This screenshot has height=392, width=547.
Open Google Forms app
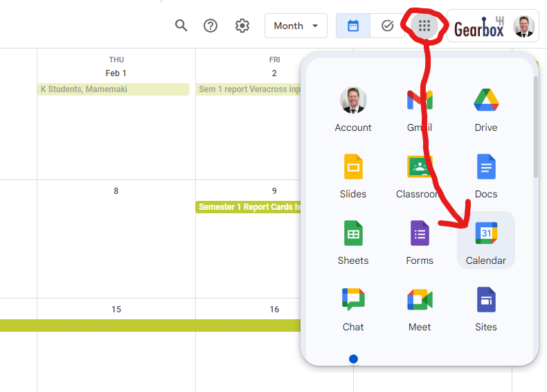(x=420, y=242)
